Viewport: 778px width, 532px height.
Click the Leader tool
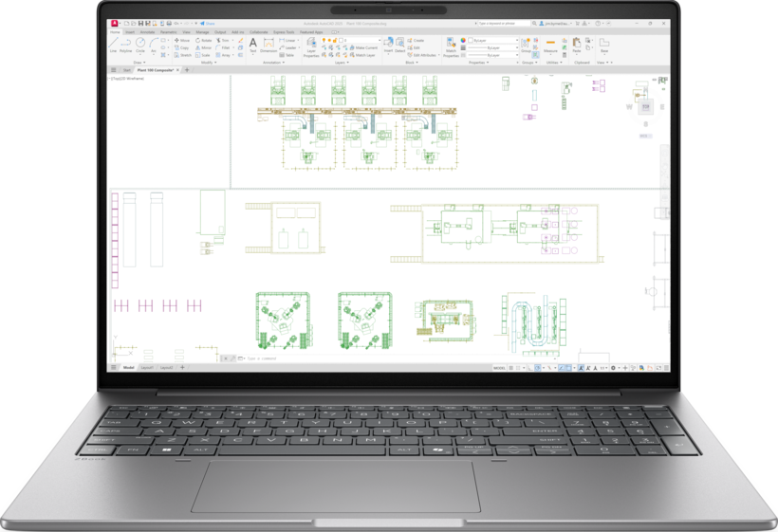pos(287,47)
